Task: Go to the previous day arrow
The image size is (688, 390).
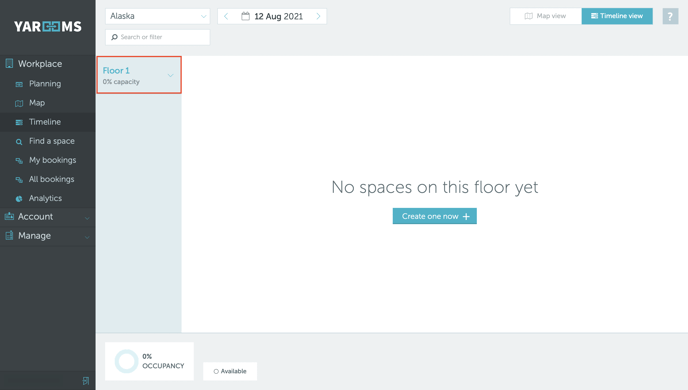Action: coord(226,16)
